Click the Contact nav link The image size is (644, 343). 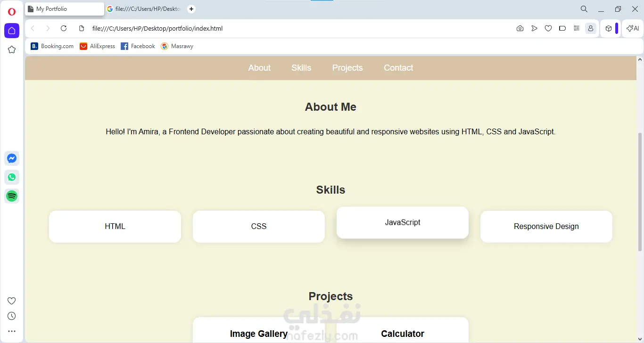tap(398, 68)
